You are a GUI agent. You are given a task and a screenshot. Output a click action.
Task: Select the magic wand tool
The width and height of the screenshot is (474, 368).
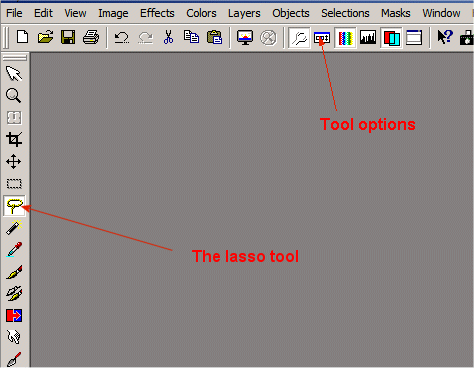tap(14, 228)
